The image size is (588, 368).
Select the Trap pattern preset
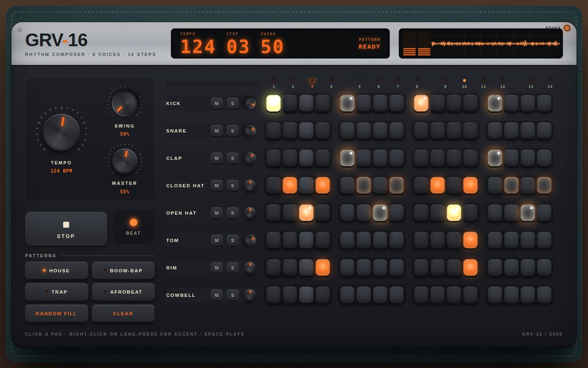(57, 292)
